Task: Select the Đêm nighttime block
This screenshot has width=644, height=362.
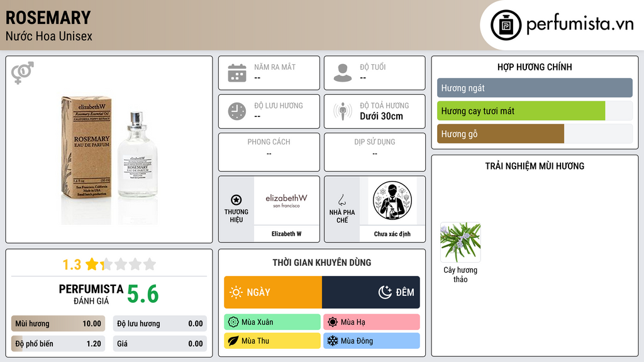Action: click(371, 292)
